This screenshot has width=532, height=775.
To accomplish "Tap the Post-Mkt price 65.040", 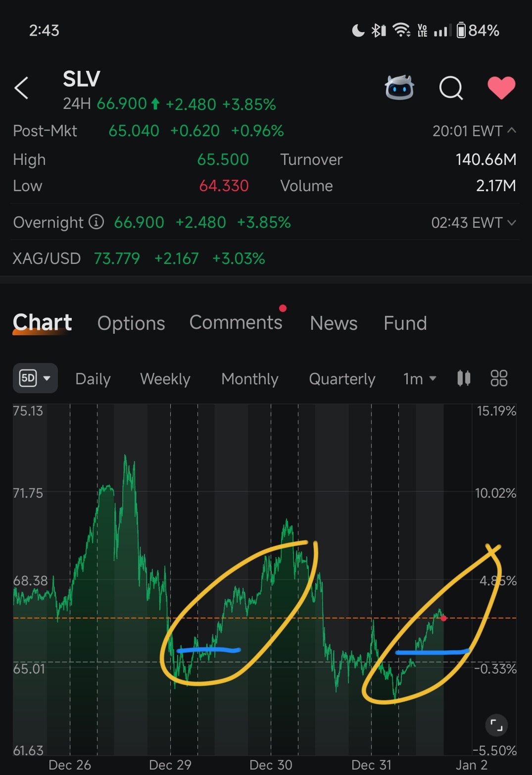I will pos(134,131).
